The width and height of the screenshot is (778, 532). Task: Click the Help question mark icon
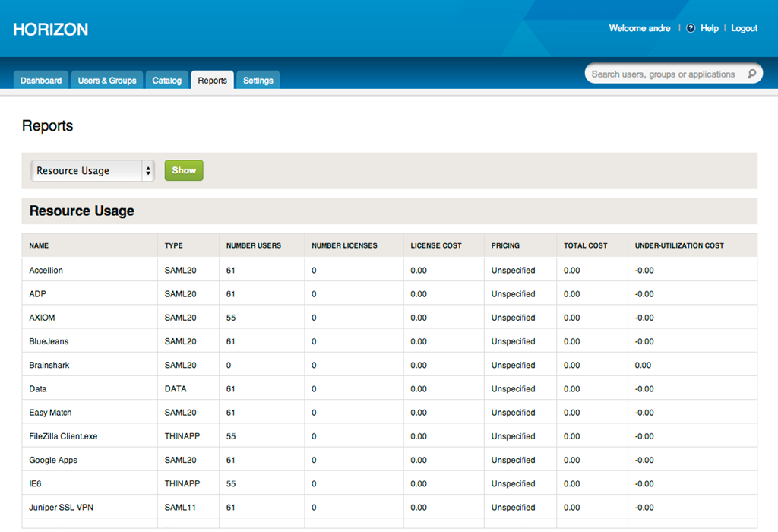(690, 28)
